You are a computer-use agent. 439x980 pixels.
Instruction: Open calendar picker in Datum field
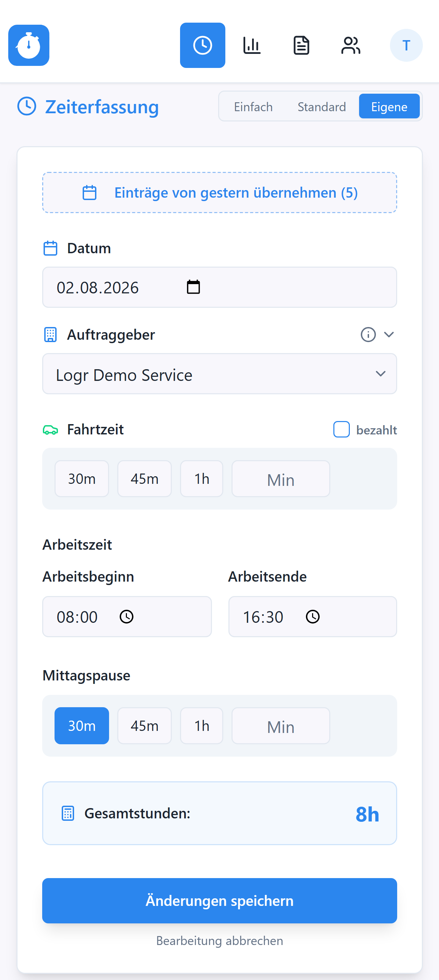tap(193, 287)
